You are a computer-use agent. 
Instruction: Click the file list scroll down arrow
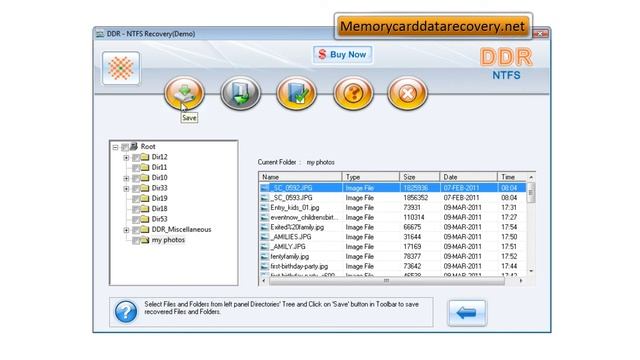(x=531, y=271)
